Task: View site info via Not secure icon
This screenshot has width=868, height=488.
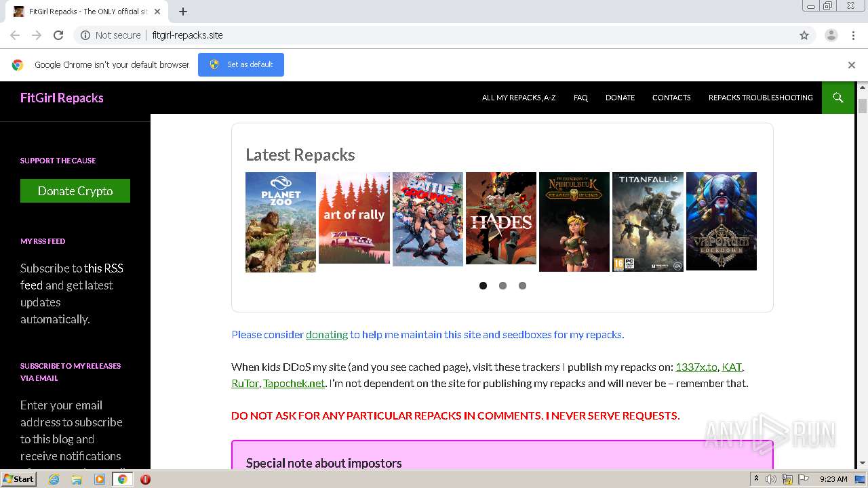Action: (85, 35)
